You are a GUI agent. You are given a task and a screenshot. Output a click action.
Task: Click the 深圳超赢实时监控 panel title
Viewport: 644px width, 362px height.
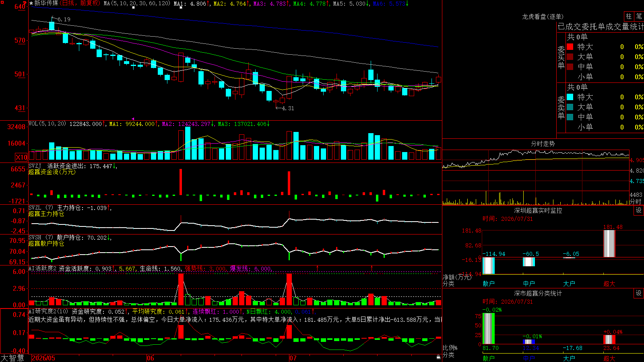click(538, 210)
